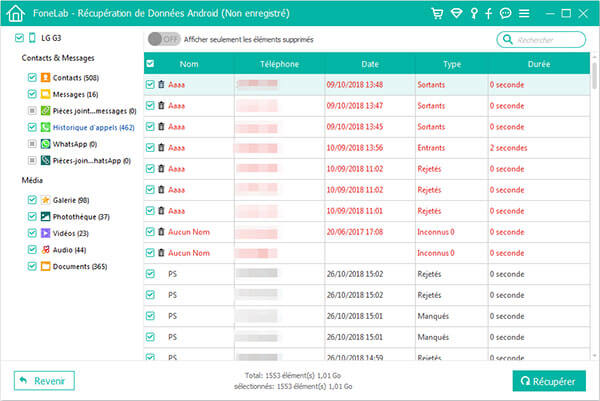600x401 pixels.
Task: Toggle show only deleted items switch
Action: [x=164, y=39]
